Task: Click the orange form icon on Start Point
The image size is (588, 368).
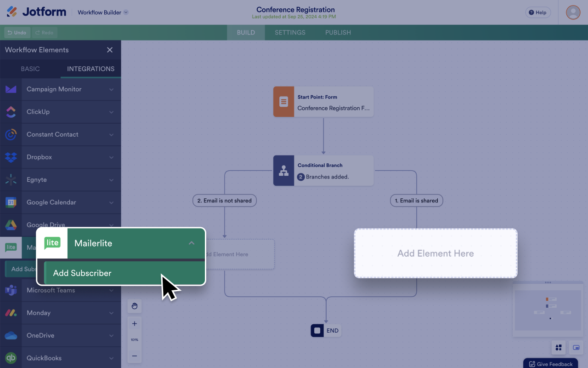Action: (x=284, y=102)
